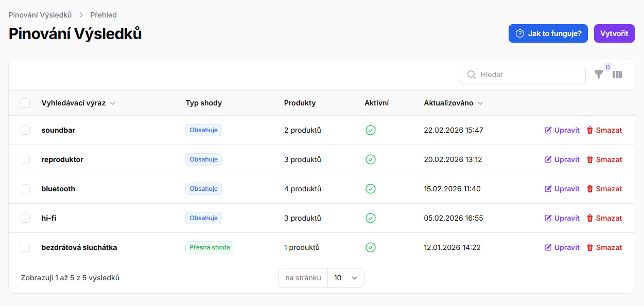Click the Přesná shoda badge
Screen dimensions: 644x306
coord(210,247)
